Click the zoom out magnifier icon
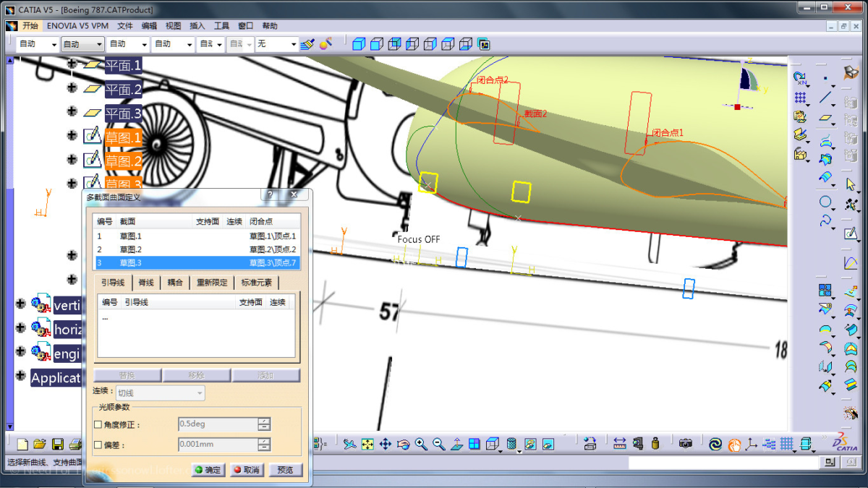This screenshot has height=488, width=868. [x=439, y=444]
